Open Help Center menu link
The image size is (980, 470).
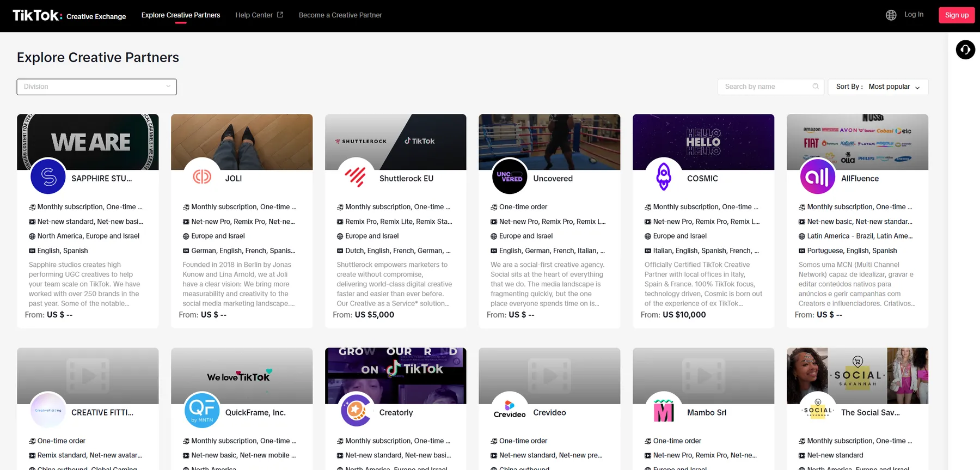pos(254,15)
